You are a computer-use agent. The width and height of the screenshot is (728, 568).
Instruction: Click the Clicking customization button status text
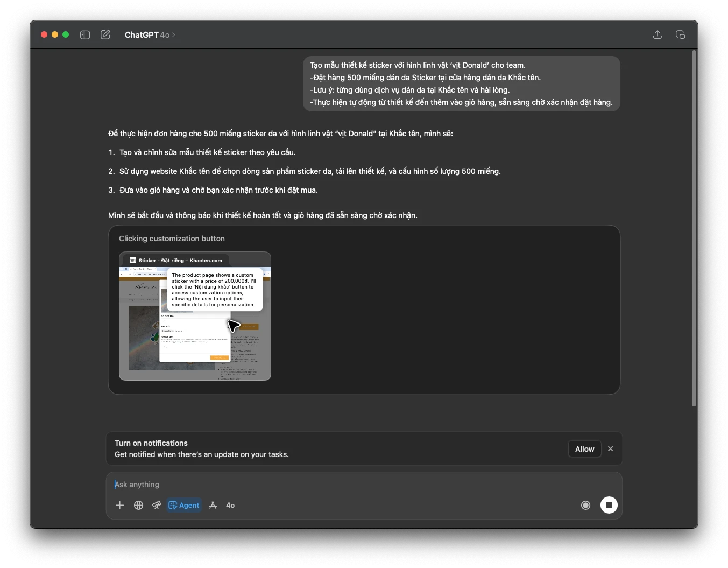click(172, 239)
